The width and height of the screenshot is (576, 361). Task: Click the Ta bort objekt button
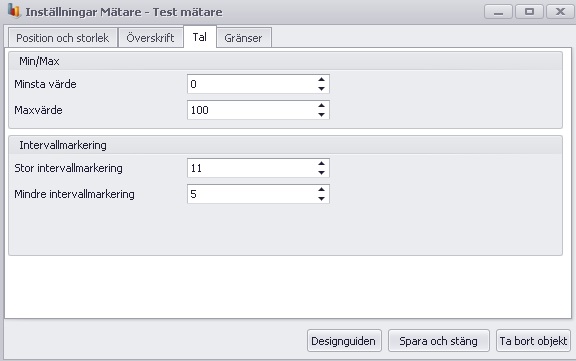(x=533, y=341)
